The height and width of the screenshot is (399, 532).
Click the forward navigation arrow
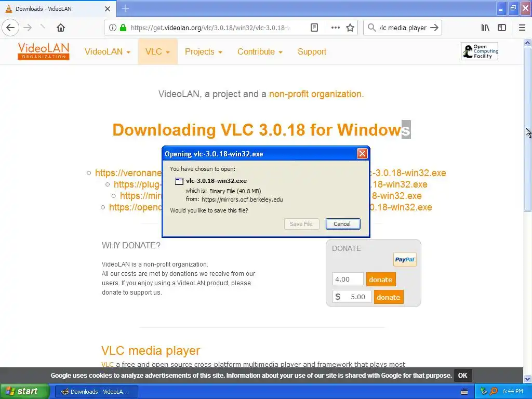(28, 28)
